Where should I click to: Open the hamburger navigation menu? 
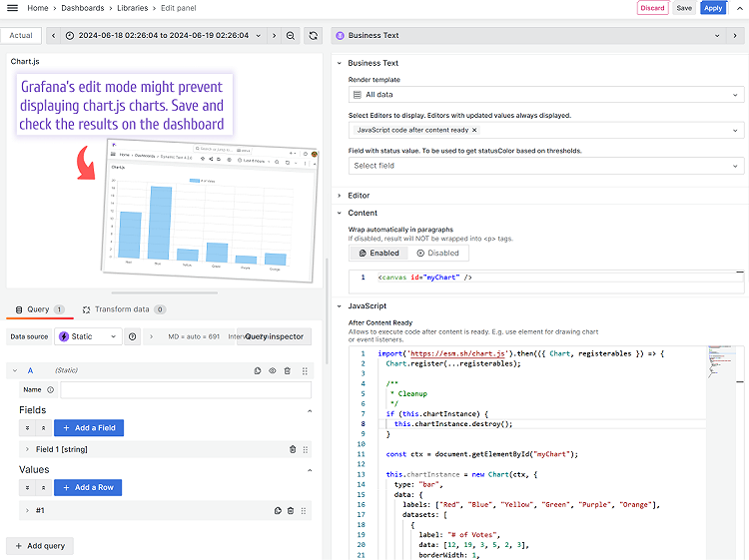point(12,8)
